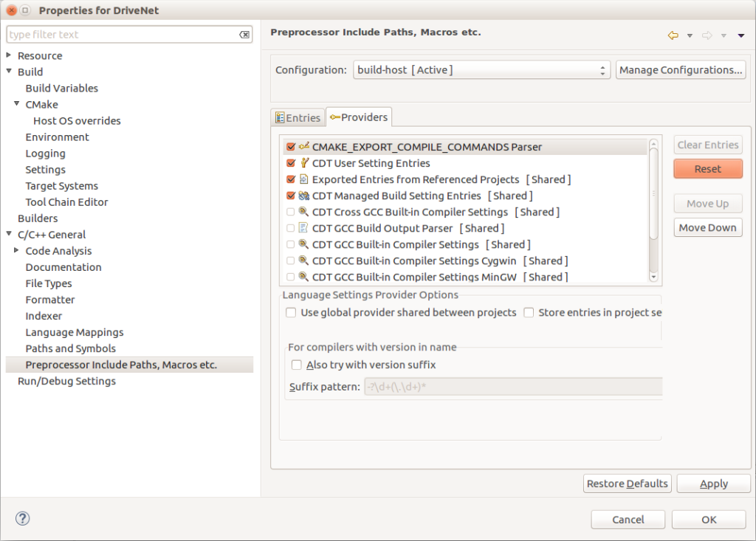Toggle Use global provider shared between projects

(x=291, y=312)
